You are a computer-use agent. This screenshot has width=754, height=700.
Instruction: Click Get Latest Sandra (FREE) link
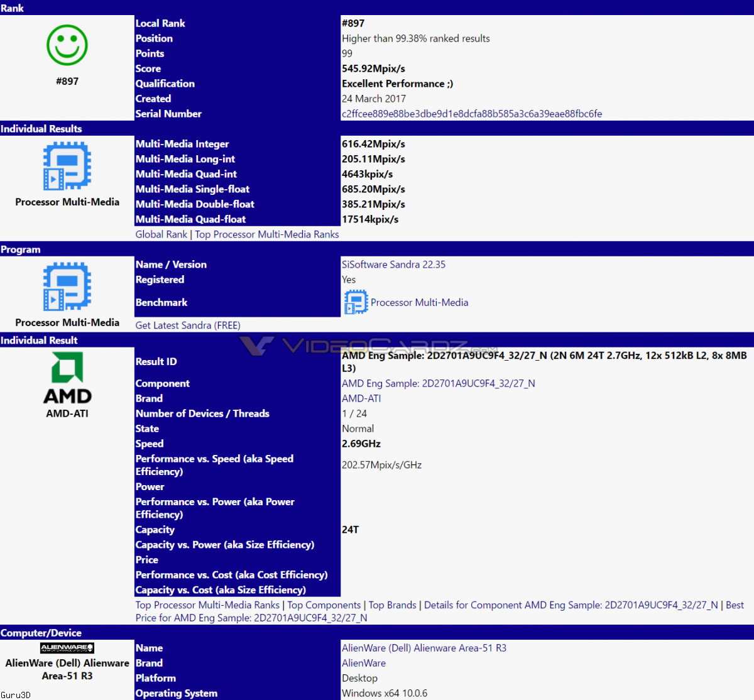pyautogui.click(x=188, y=325)
